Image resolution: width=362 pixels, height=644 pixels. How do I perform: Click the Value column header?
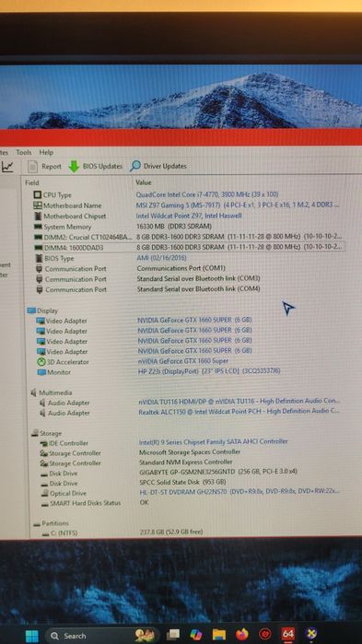coord(144,182)
